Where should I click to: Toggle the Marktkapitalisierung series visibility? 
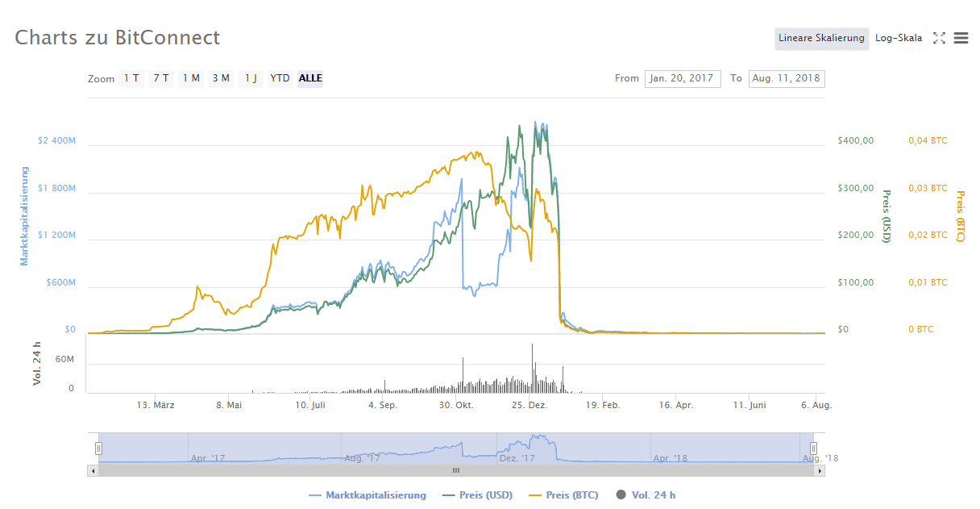374,494
